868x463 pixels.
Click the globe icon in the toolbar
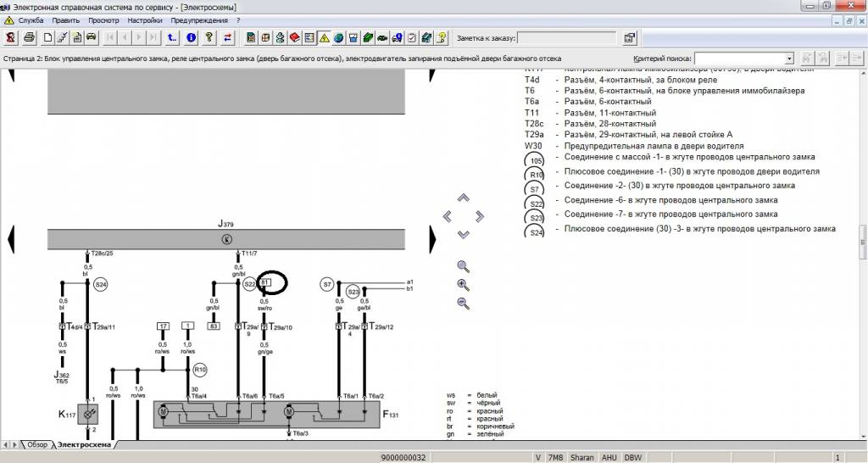tap(338, 37)
